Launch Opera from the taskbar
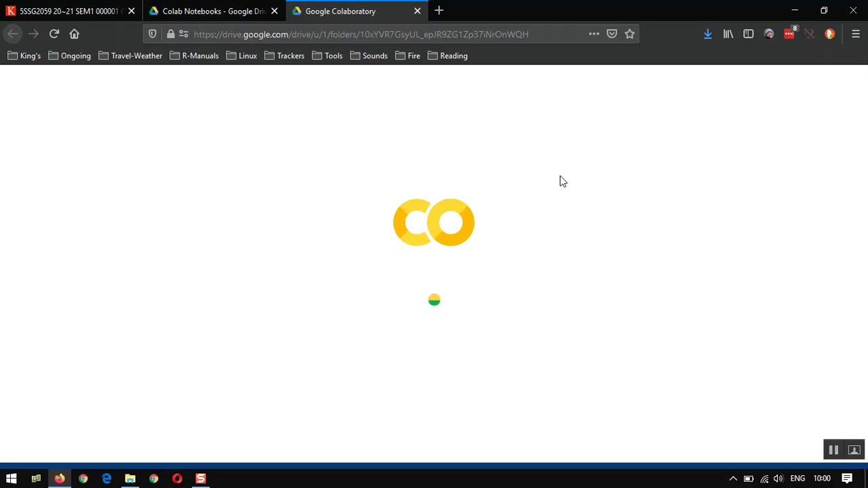This screenshot has width=868, height=488. (x=177, y=479)
